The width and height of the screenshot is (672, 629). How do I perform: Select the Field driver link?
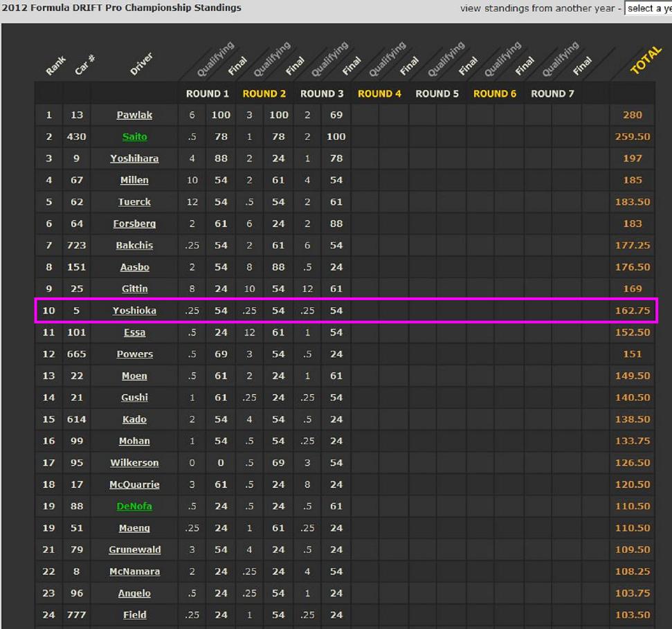(x=134, y=615)
